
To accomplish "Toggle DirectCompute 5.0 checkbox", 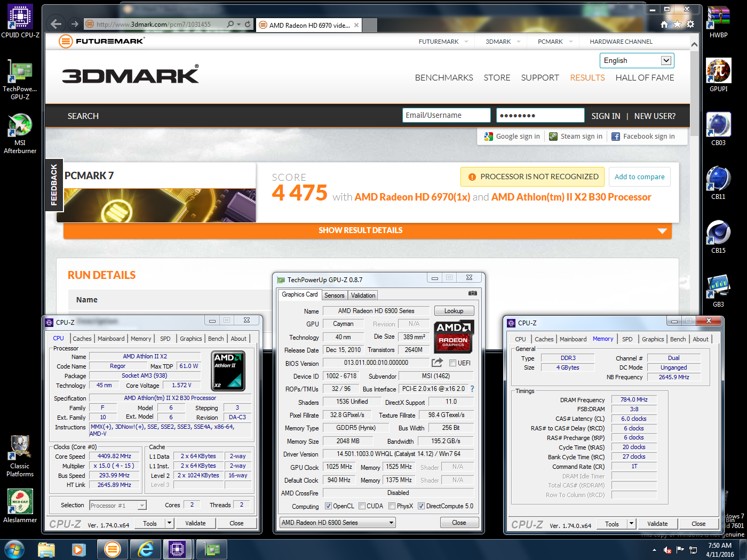I will 421,506.
